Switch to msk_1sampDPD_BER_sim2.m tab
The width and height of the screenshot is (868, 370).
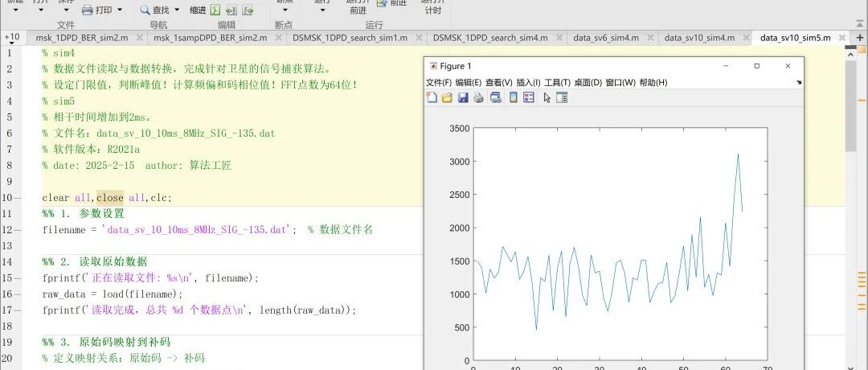coord(211,39)
